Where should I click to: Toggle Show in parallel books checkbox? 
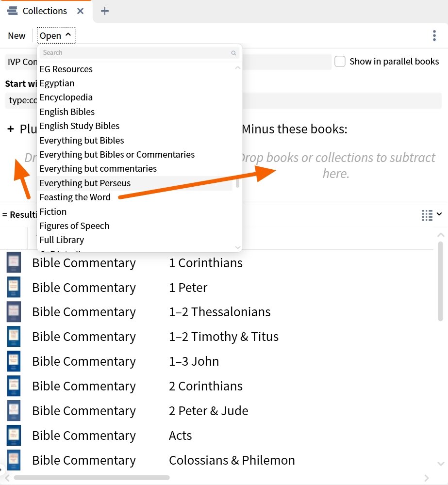tap(340, 61)
